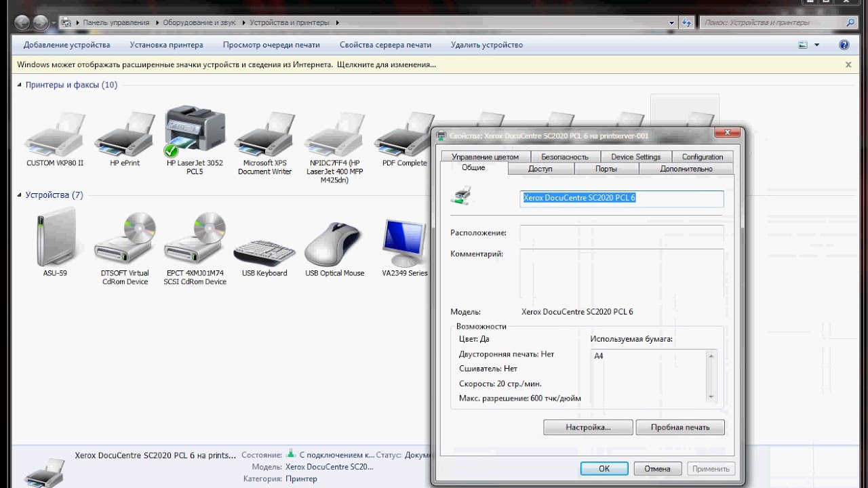Click Удалить устройство in the toolbar
868x488 pixels.
(x=487, y=45)
